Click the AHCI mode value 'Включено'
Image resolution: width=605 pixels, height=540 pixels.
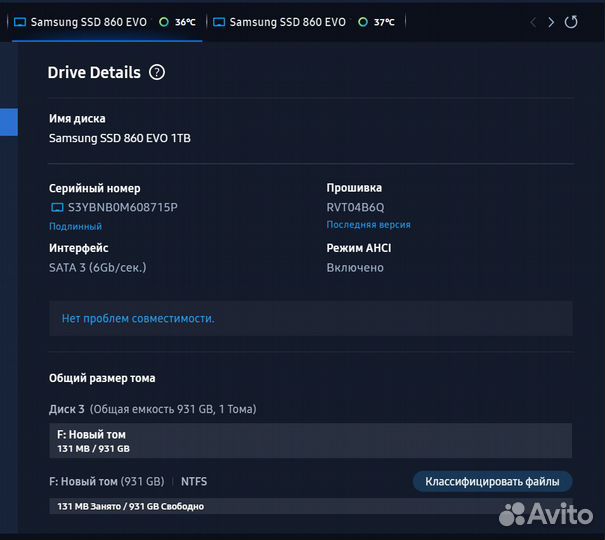tap(355, 268)
